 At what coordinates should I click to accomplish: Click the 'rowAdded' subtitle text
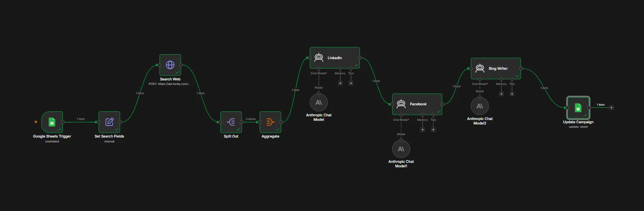click(x=52, y=142)
